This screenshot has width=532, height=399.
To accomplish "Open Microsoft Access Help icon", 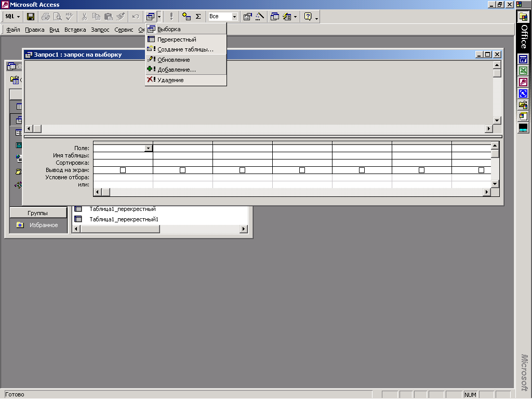I will pyautogui.click(x=308, y=16).
